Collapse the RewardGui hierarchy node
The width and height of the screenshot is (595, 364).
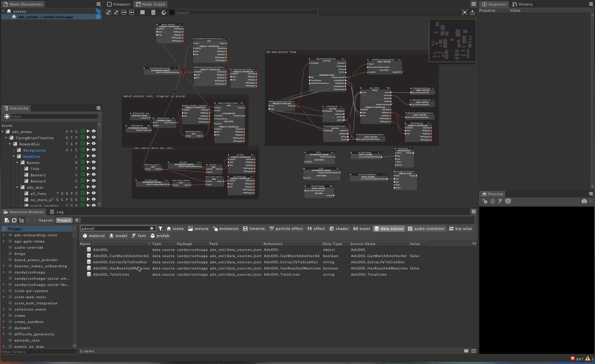[10, 144]
